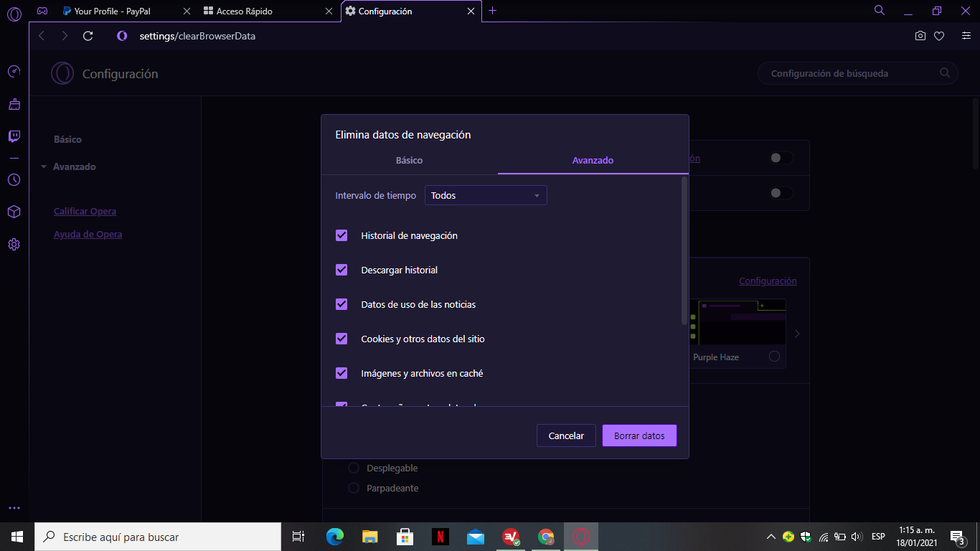Select the Parpadeante radio option
980x551 pixels.
(x=353, y=488)
